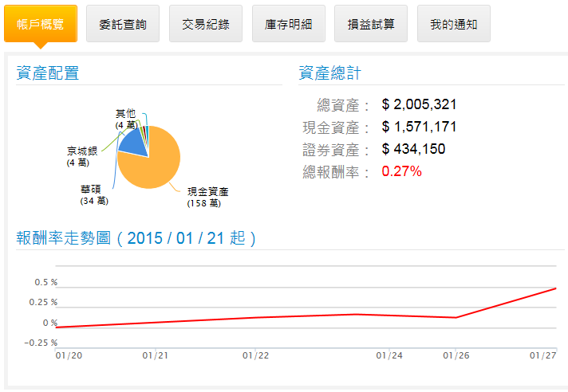Click the red 0.27% total return rate
Image resolution: width=568 pixels, height=392 pixels.
point(401,171)
